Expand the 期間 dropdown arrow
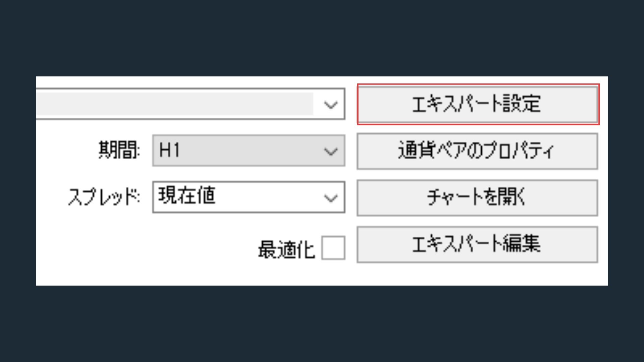 331,151
